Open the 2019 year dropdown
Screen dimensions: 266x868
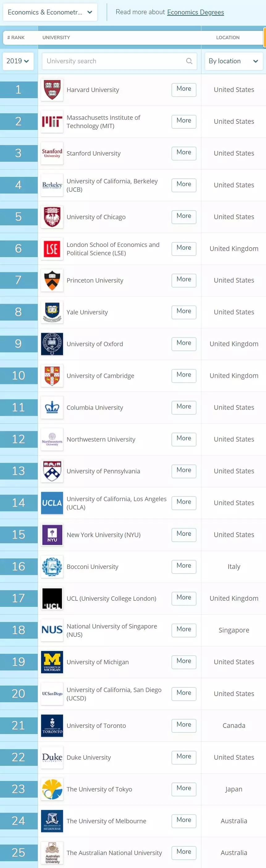coord(18,61)
